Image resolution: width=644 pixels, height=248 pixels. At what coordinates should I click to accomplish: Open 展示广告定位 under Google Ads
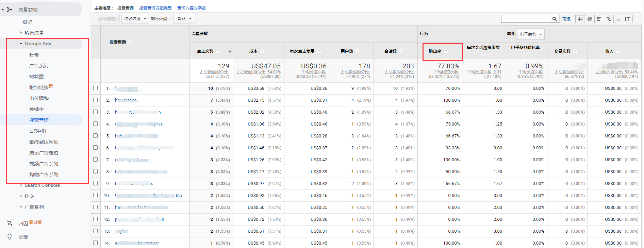(44, 153)
